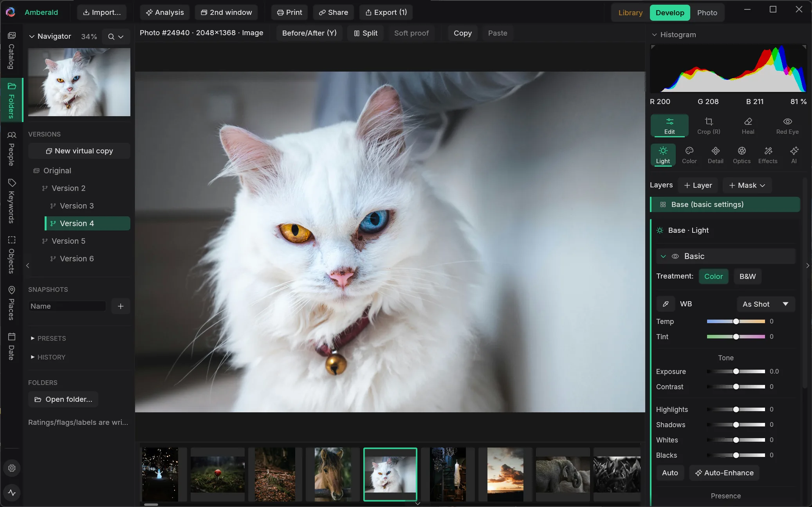Click the activity pulse icon at bottom left
Viewport: 812px width, 507px height.
tap(12, 493)
